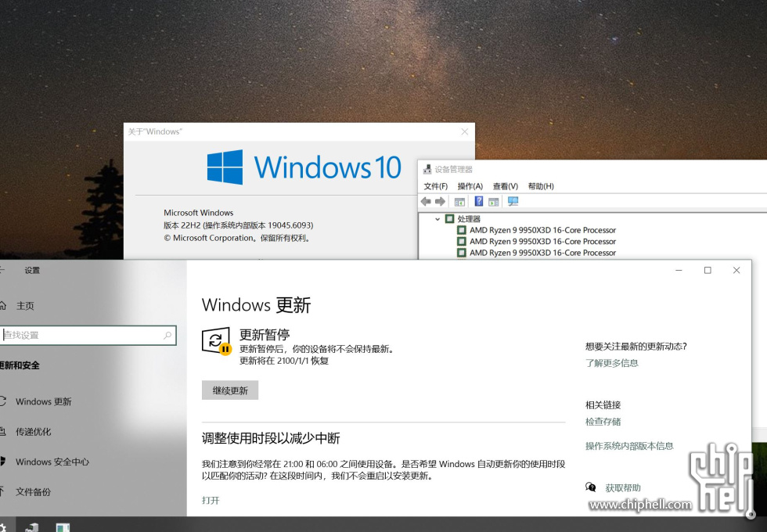Click the blue question mark Help icon
The image size is (767, 532).
click(479, 202)
